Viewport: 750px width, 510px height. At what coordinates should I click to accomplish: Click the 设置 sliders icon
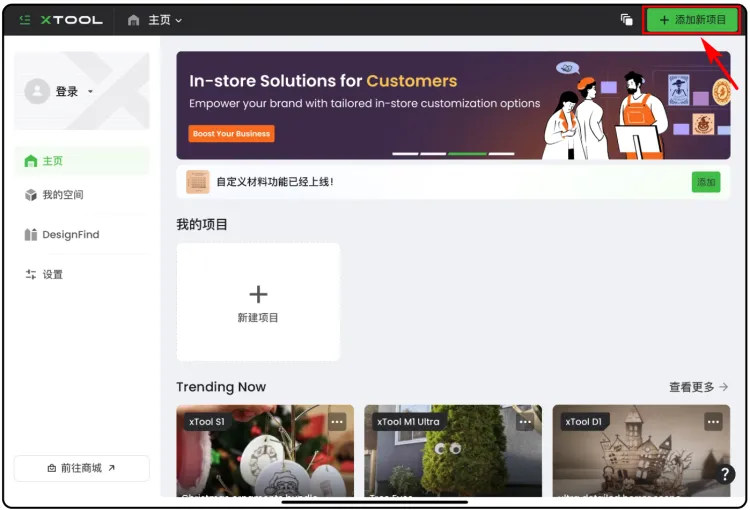coord(31,275)
